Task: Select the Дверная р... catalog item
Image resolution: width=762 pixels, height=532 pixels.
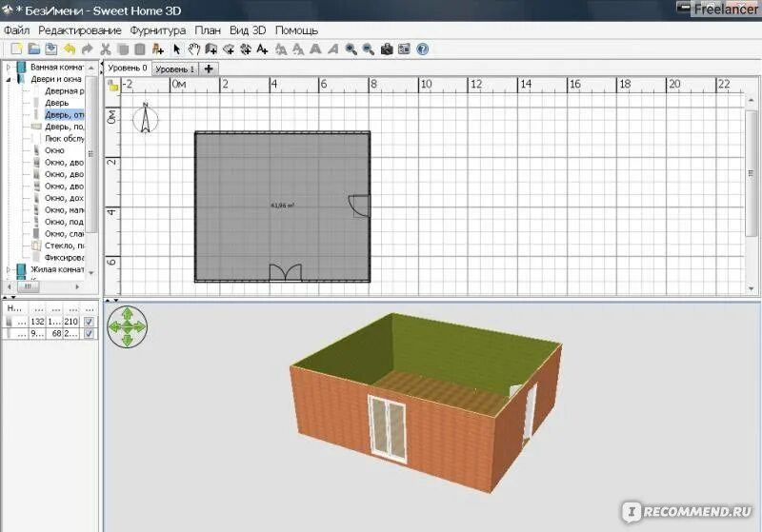Action: point(64,90)
